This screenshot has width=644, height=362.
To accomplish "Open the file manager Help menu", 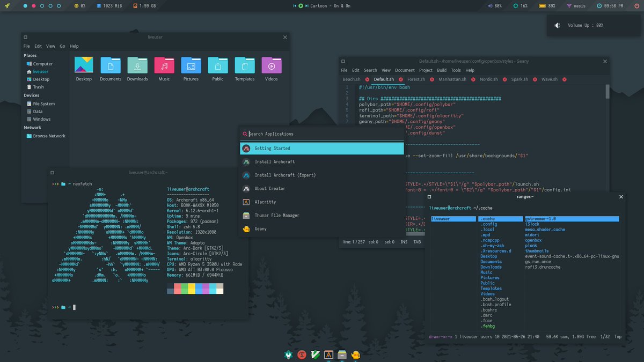I will pyautogui.click(x=74, y=46).
